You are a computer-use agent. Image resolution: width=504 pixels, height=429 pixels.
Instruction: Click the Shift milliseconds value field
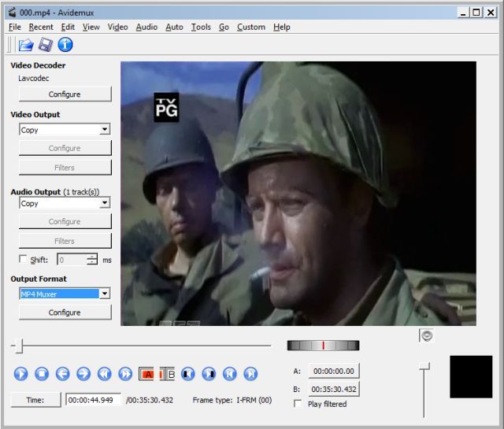[72, 259]
